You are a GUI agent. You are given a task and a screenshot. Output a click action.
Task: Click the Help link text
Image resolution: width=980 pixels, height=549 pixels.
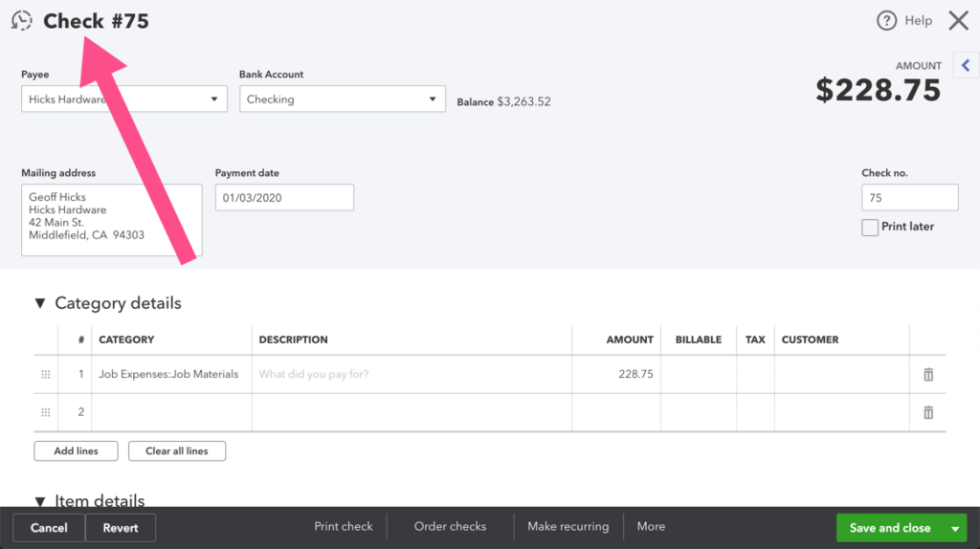[x=918, y=21]
